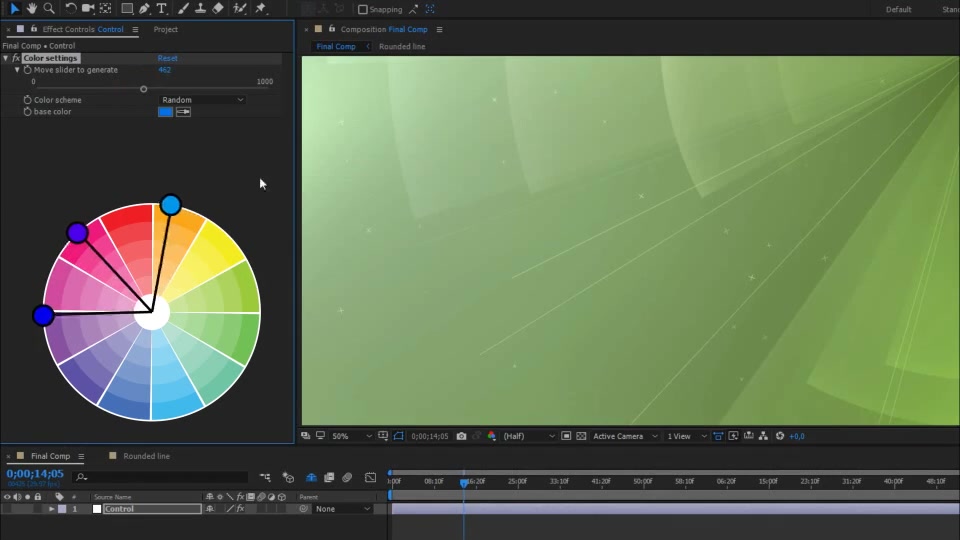This screenshot has height=540, width=960.
Task: Select the Rotation tool
Action: (70, 9)
